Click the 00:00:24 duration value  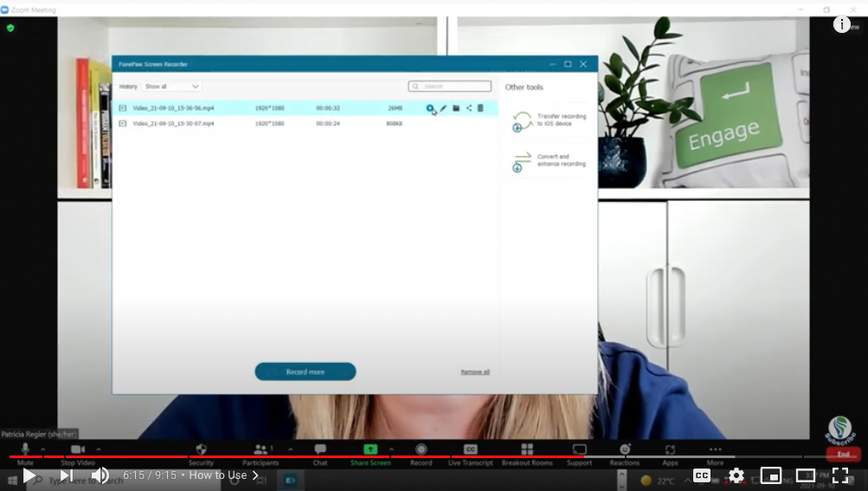(x=328, y=124)
